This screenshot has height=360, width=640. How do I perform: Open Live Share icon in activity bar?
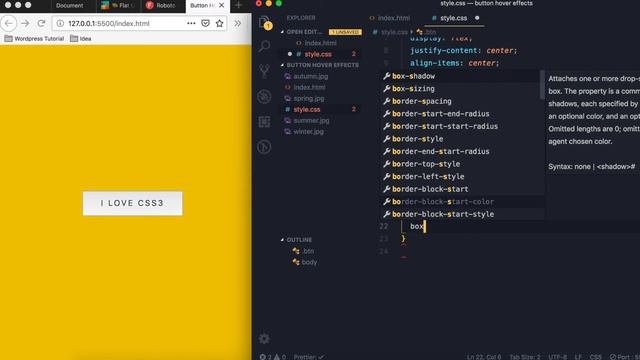264,147
